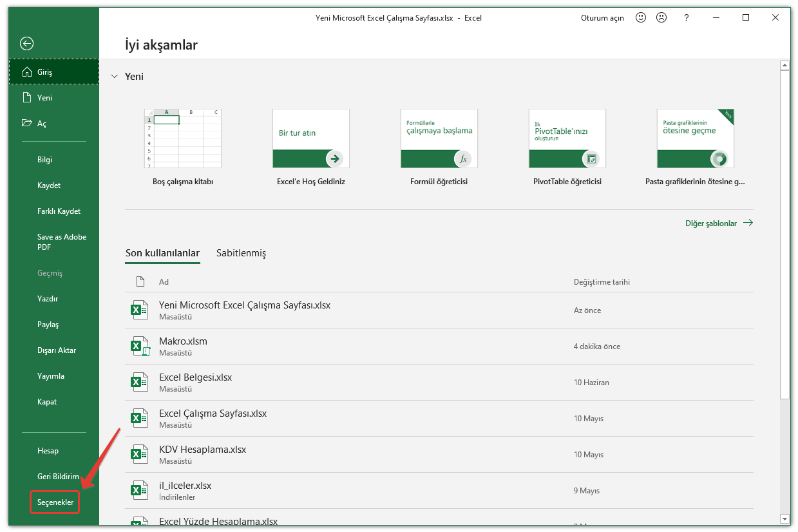Sort the file list by Ad column
This screenshot has width=798, height=532.
(x=164, y=281)
